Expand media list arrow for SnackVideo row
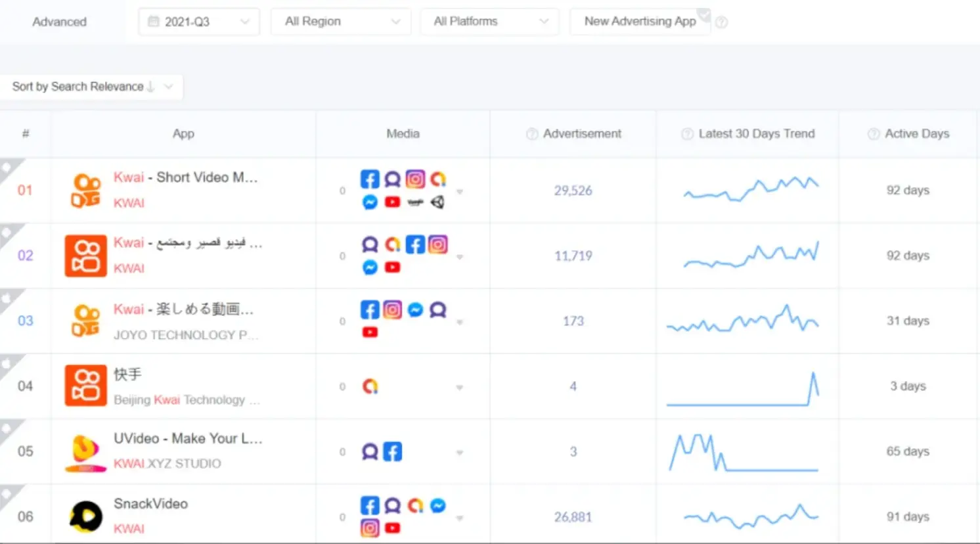 [x=460, y=518]
